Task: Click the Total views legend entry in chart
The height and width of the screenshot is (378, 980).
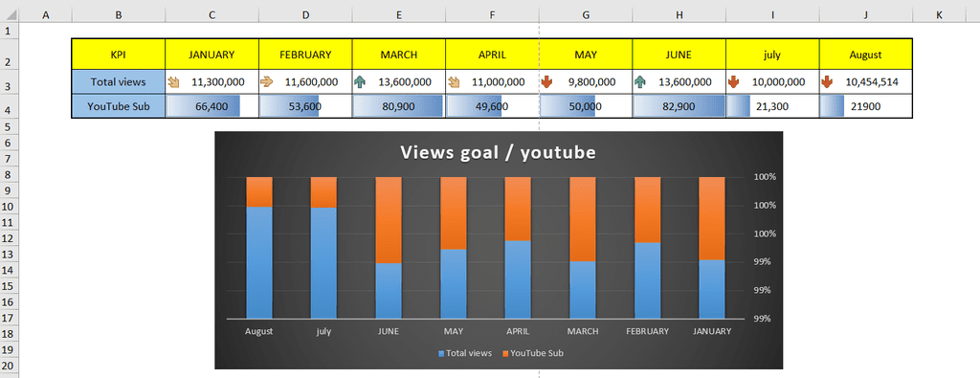Action: click(465, 353)
